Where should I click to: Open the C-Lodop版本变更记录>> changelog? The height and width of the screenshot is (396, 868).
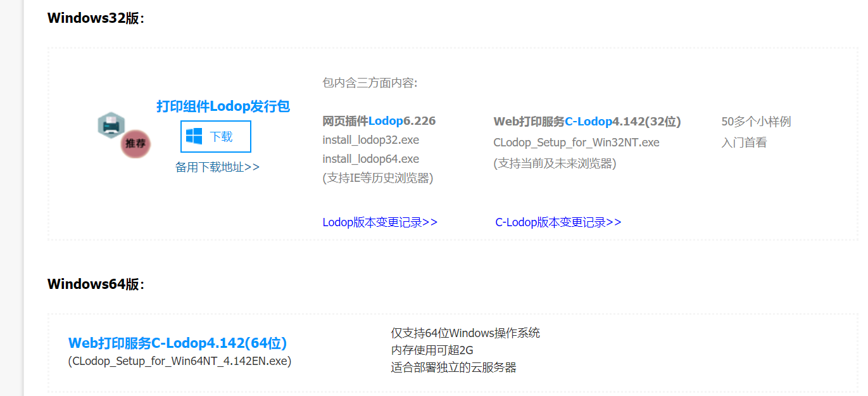point(558,222)
